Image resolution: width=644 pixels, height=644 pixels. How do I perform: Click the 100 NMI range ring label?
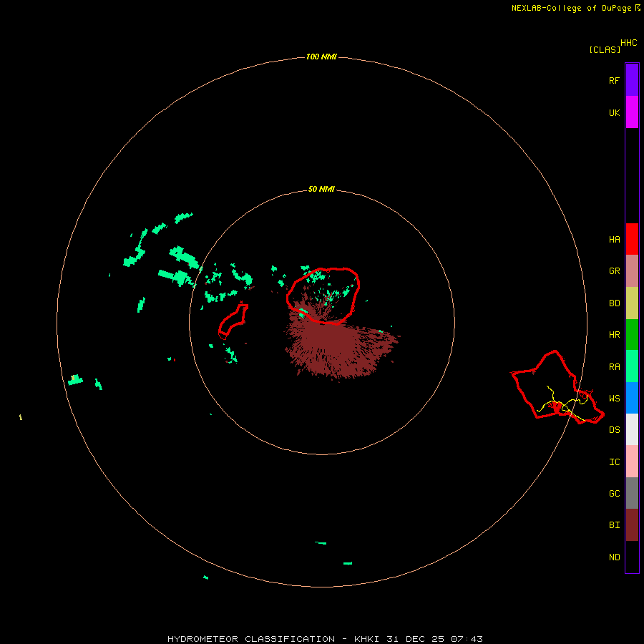click(321, 57)
